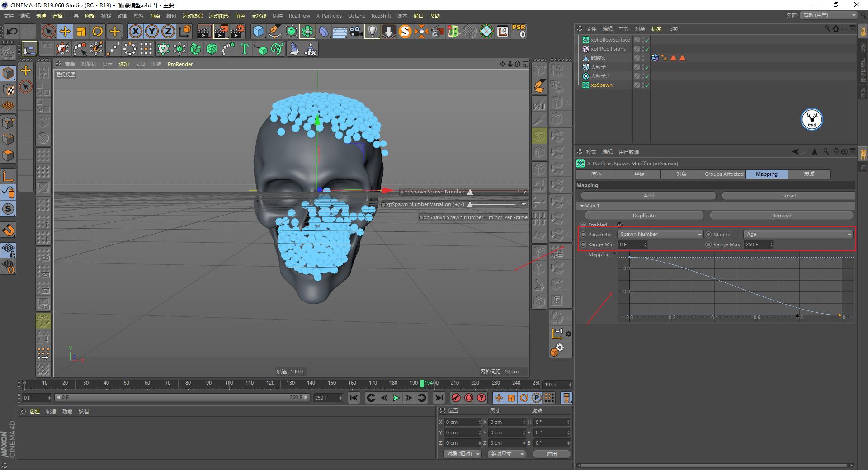Enable the Enabled checkbox in Map 1

620,225
